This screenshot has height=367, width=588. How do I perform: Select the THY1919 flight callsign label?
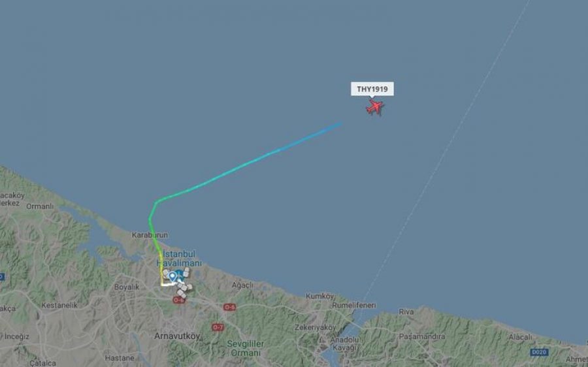(372, 89)
